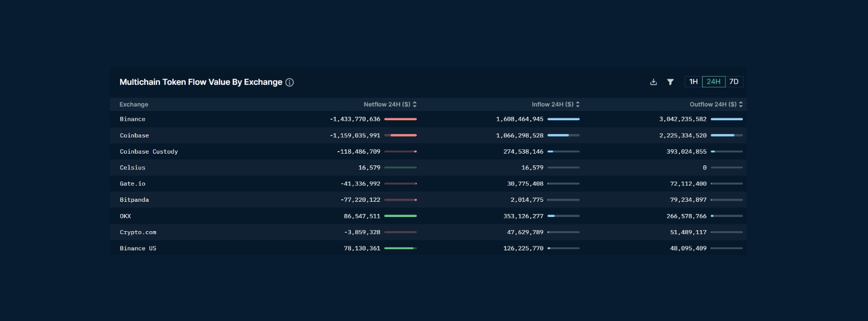Viewport: 868px width, 321px height.
Task: Select the Binance row name
Action: pyautogui.click(x=133, y=119)
